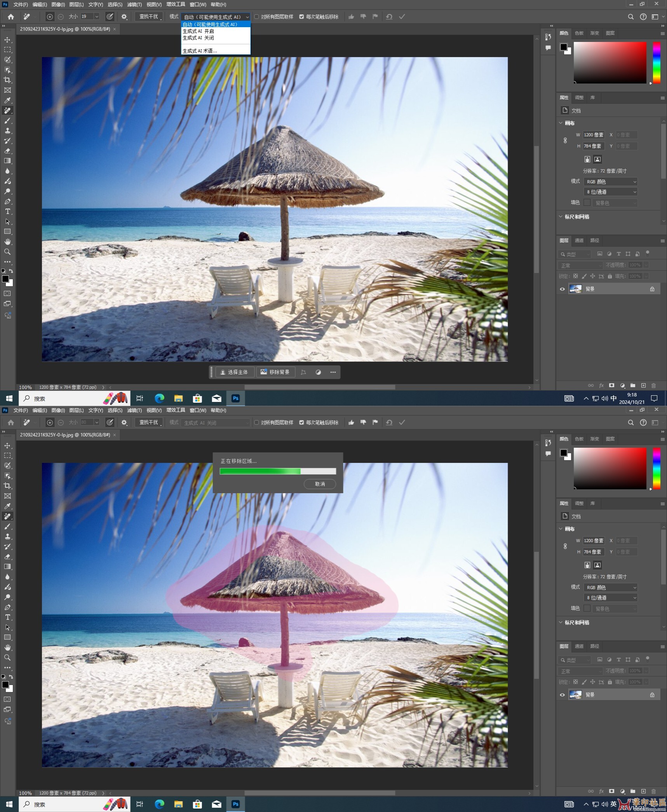Screen dimensions: 667x812
Task: Toggle pen pressure size icon in top window options bar
Action: point(110,17)
